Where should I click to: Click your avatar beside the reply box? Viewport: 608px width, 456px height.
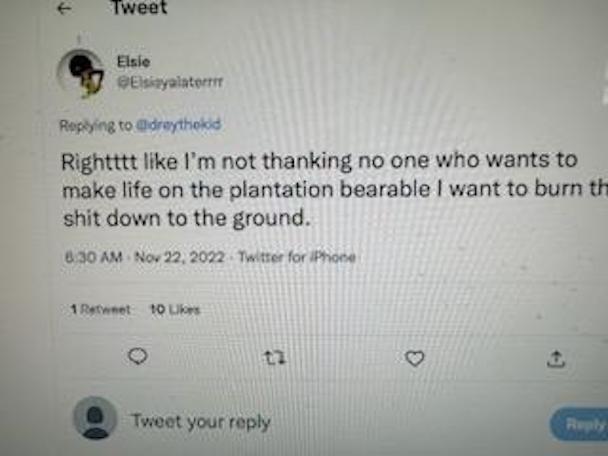(95, 419)
